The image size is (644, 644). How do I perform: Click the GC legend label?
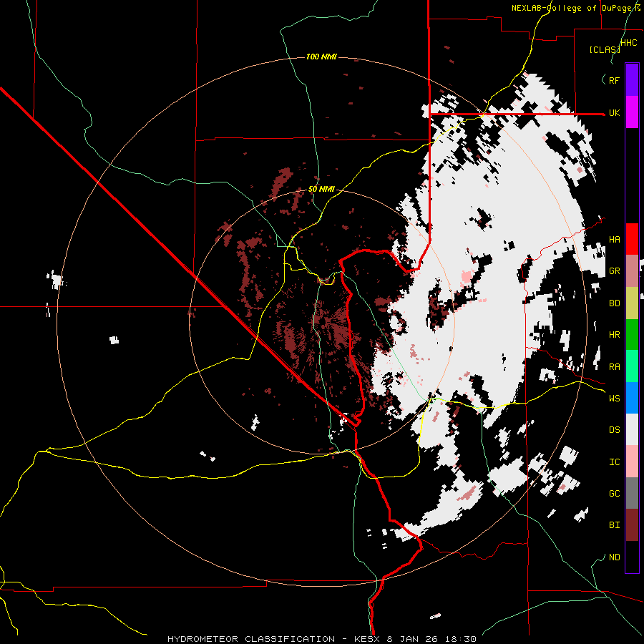pos(614,494)
